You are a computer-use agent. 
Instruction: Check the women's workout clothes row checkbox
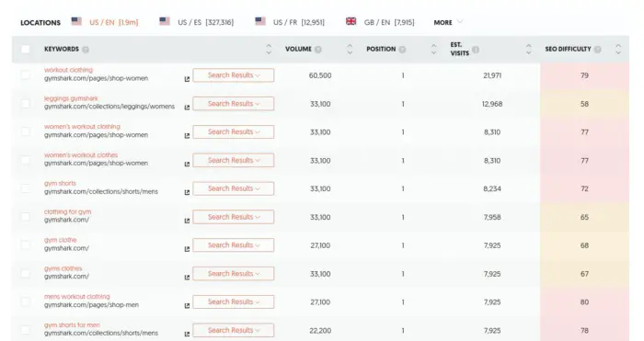[x=26, y=160]
